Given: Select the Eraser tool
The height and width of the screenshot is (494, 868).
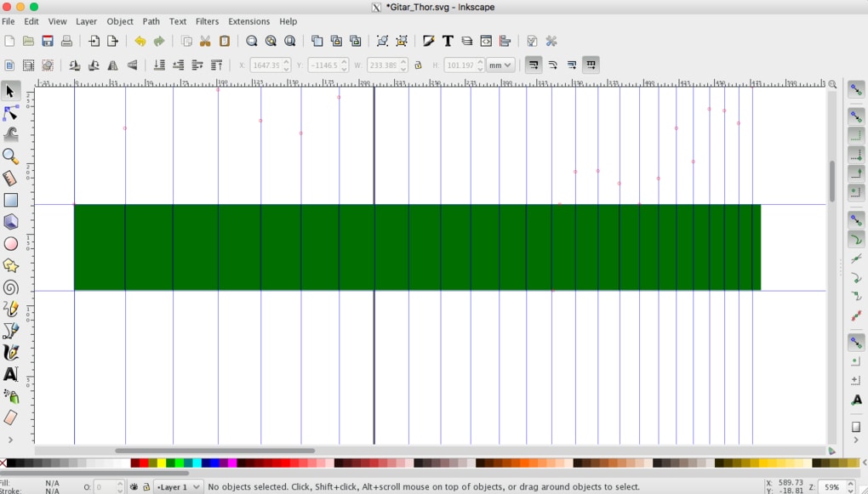Looking at the screenshot, I should point(10,417).
